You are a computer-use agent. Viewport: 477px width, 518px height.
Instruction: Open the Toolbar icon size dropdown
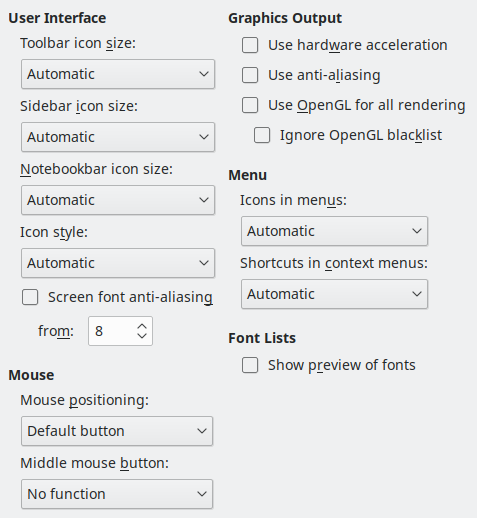coord(118,74)
